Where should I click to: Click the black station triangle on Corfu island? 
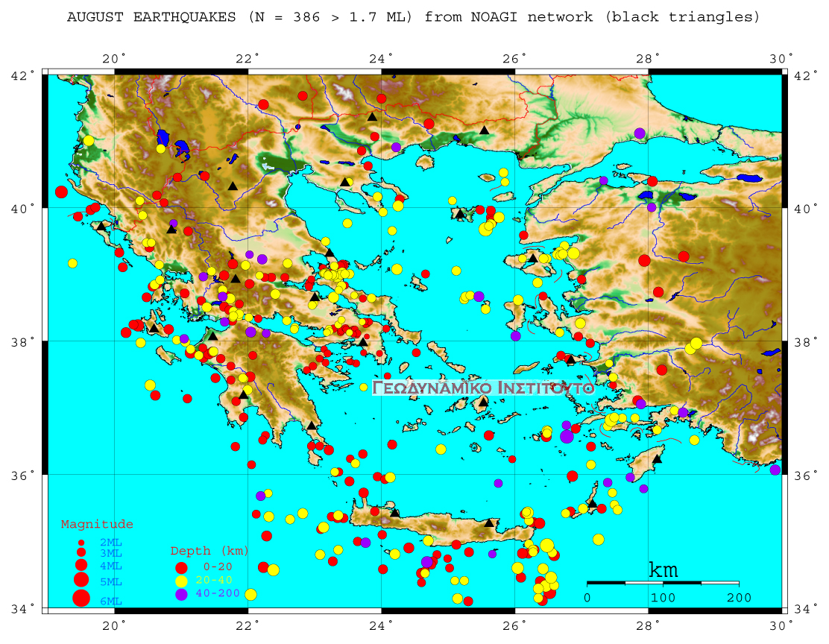tap(101, 227)
